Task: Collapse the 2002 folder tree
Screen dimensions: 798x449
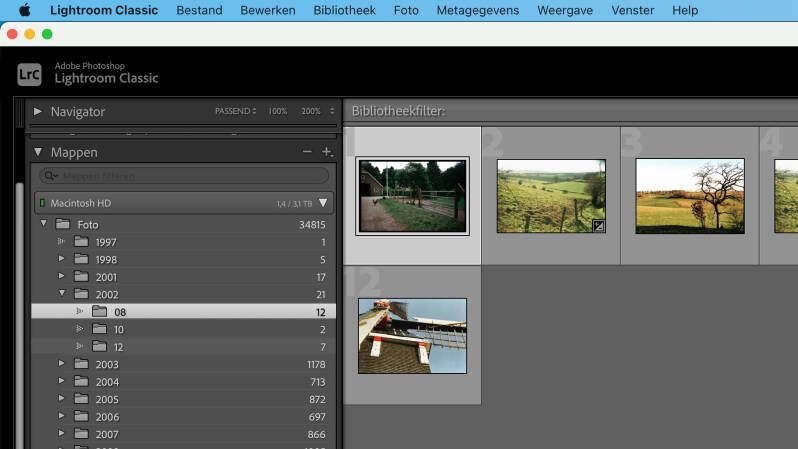Action: [x=62, y=294]
